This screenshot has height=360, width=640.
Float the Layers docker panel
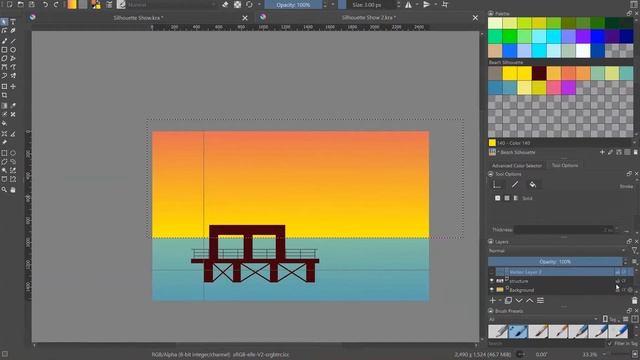tap(629, 242)
